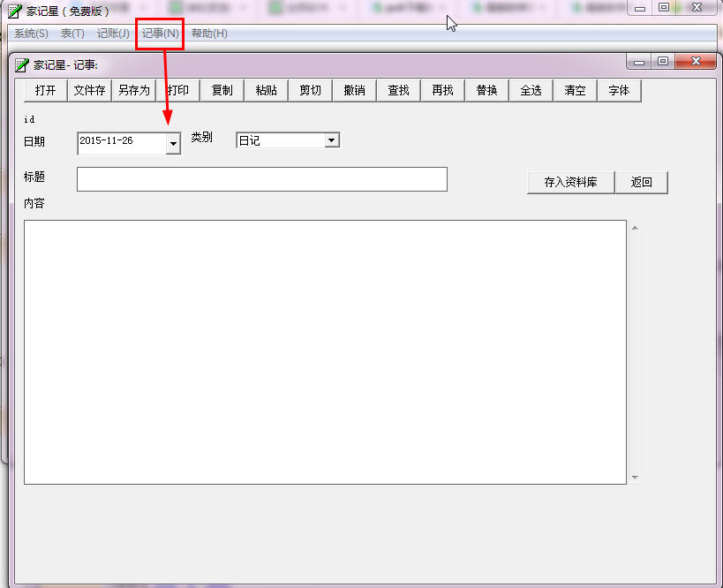
Task: Click the 替换 (Replace) toolbar button
Action: pyautogui.click(x=487, y=90)
